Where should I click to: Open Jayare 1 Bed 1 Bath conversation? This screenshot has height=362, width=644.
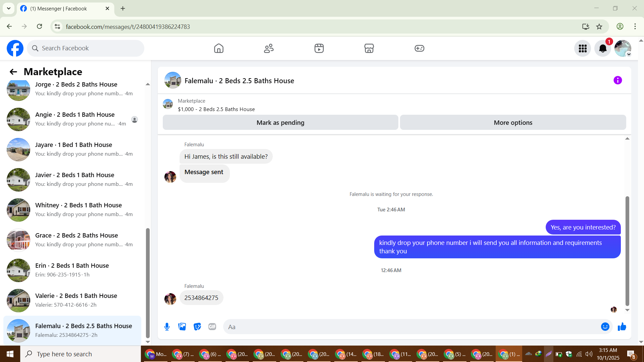click(x=72, y=150)
